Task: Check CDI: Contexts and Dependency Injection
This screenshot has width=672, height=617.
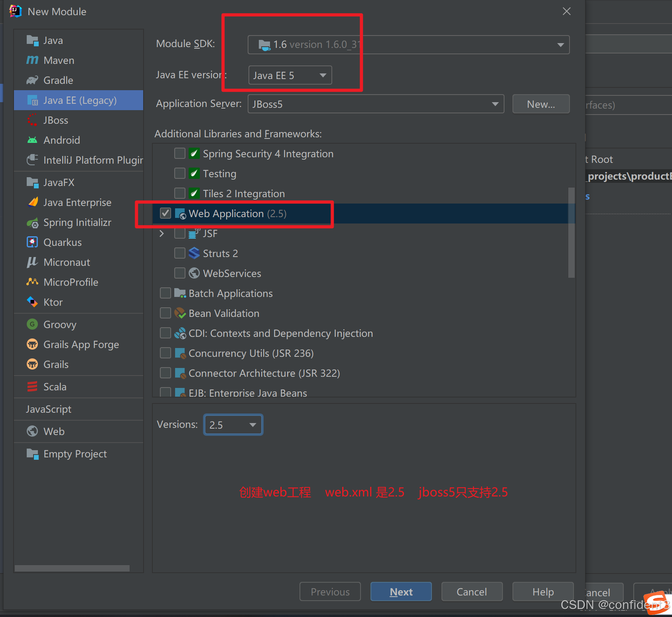Action: pyautogui.click(x=166, y=333)
